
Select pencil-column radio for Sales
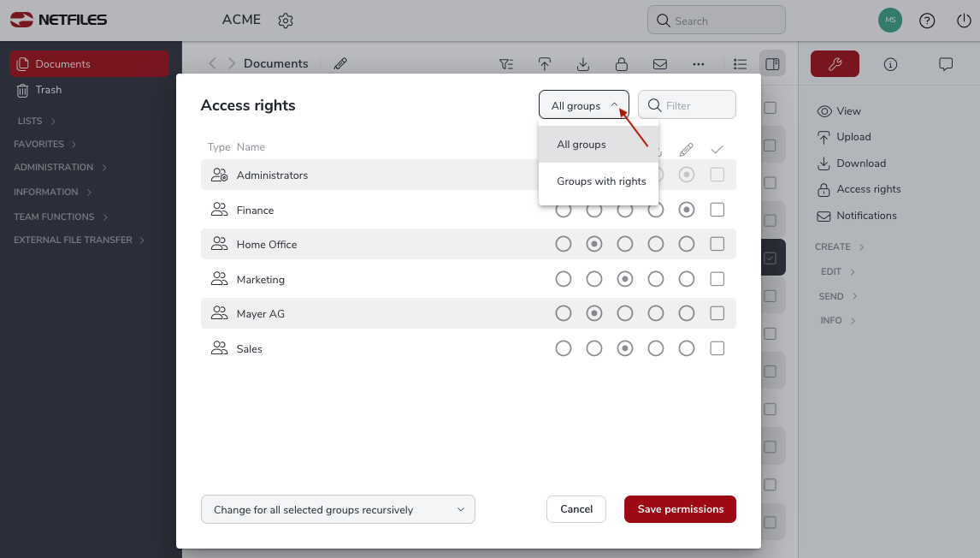pos(686,348)
